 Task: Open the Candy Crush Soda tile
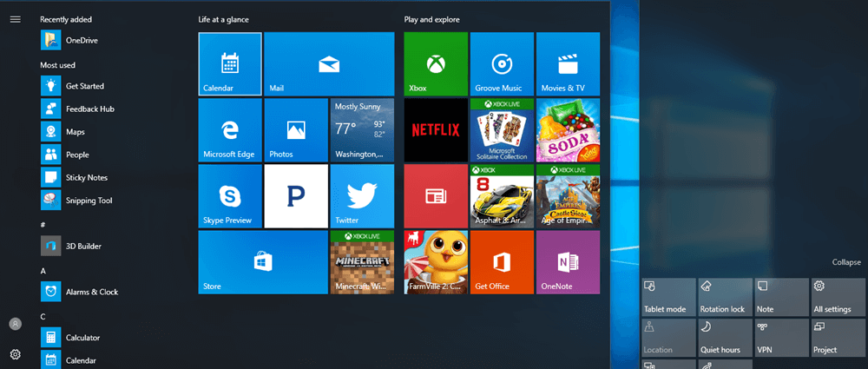pos(568,130)
